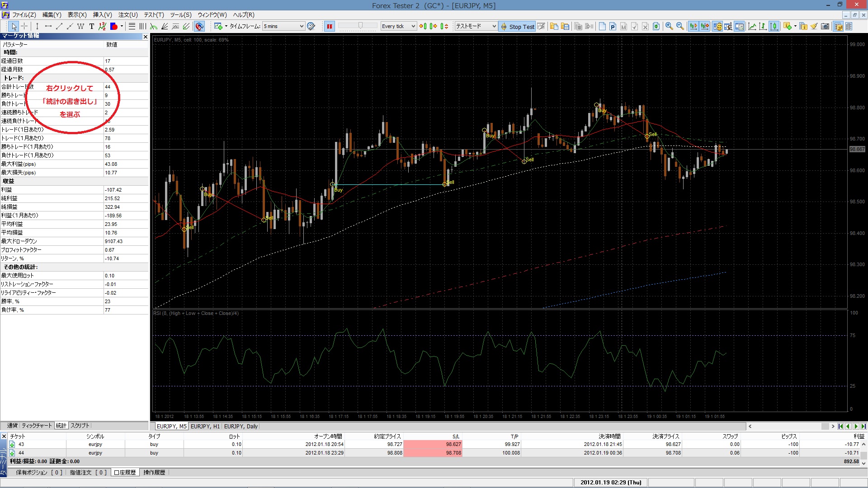The width and height of the screenshot is (868, 488).
Task: Open the ツール(S) menu
Action: [181, 15]
